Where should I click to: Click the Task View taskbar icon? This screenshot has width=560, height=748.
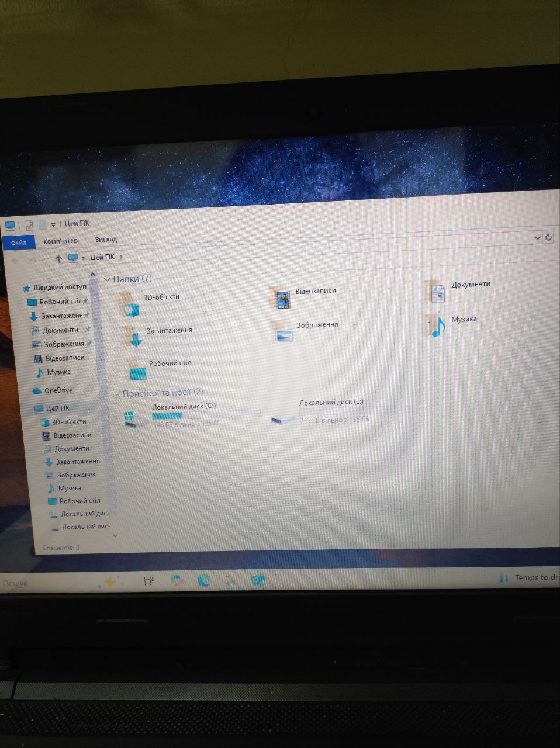click(x=149, y=581)
